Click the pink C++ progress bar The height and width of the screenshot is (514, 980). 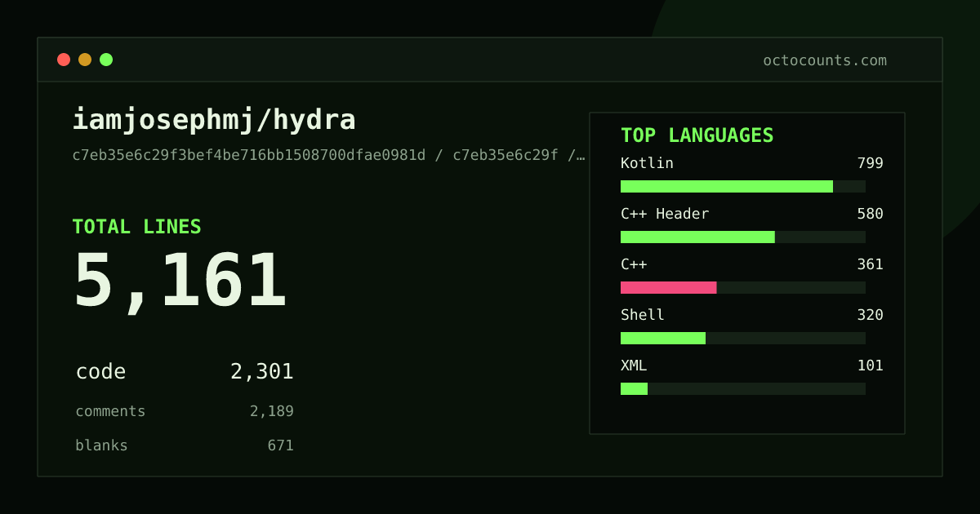(669, 288)
